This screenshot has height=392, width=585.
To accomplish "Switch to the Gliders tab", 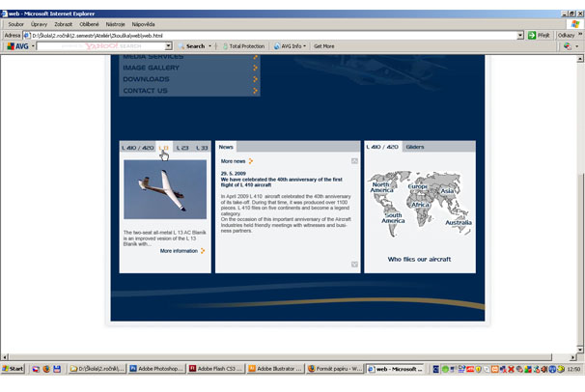I will (x=415, y=147).
